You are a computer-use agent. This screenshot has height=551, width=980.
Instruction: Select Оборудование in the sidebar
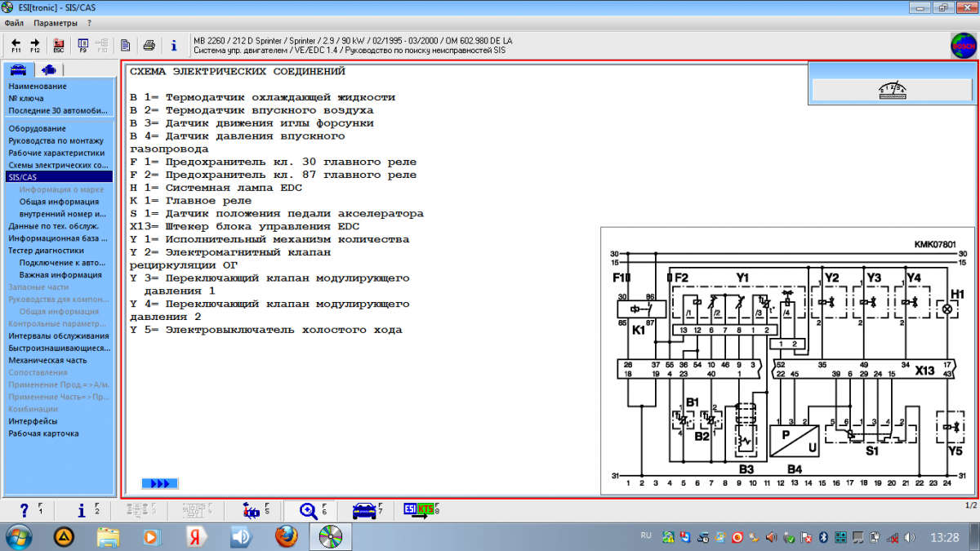(37, 128)
